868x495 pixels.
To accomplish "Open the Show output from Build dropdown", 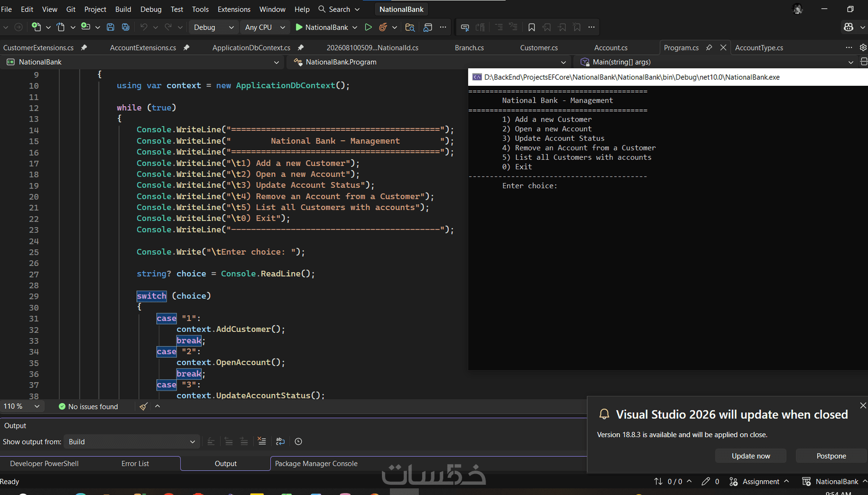I will (131, 441).
